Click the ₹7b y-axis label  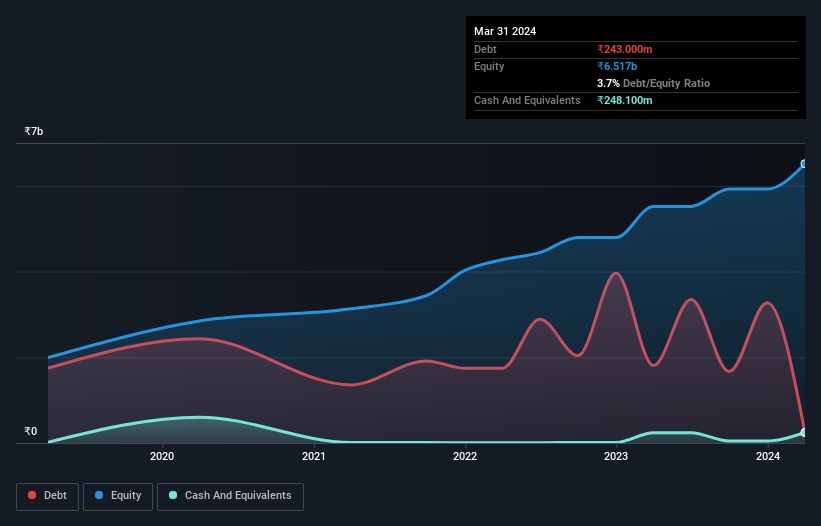(x=34, y=131)
